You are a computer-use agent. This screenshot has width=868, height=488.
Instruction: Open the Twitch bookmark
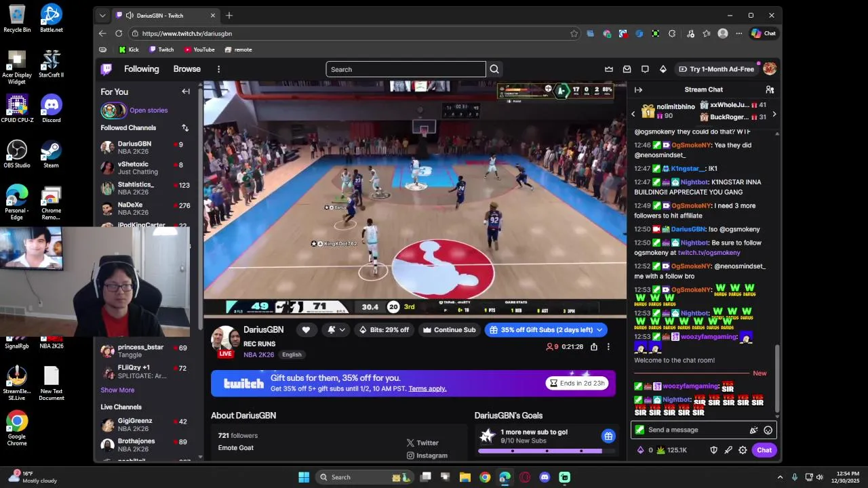click(x=161, y=49)
